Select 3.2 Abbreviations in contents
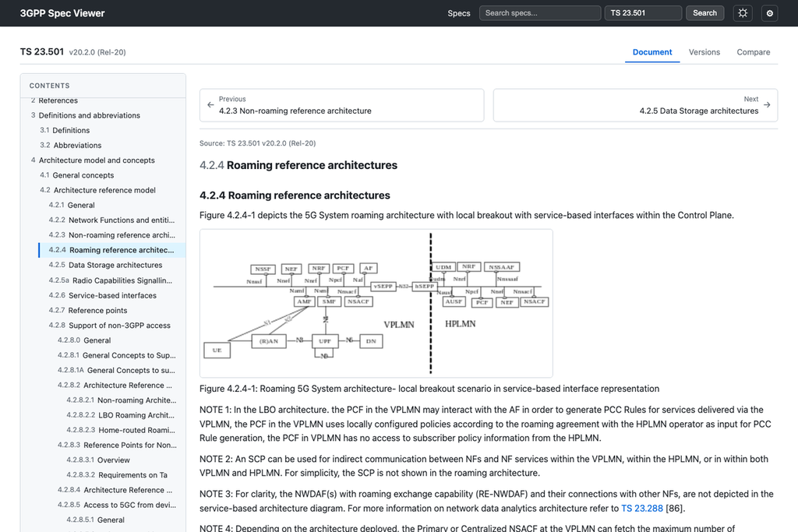Image resolution: width=798 pixels, height=532 pixels. point(71,145)
